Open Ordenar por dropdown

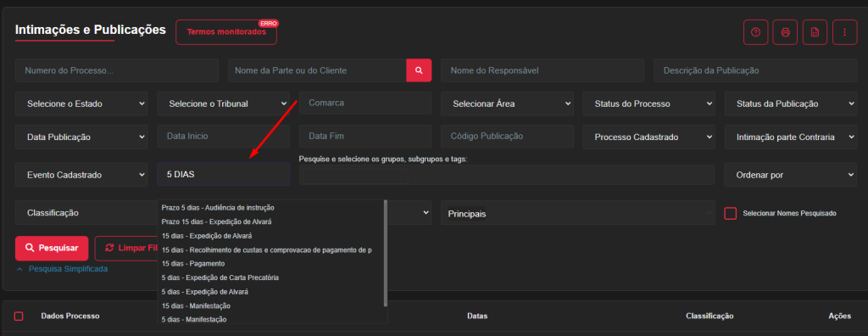[x=791, y=175]
